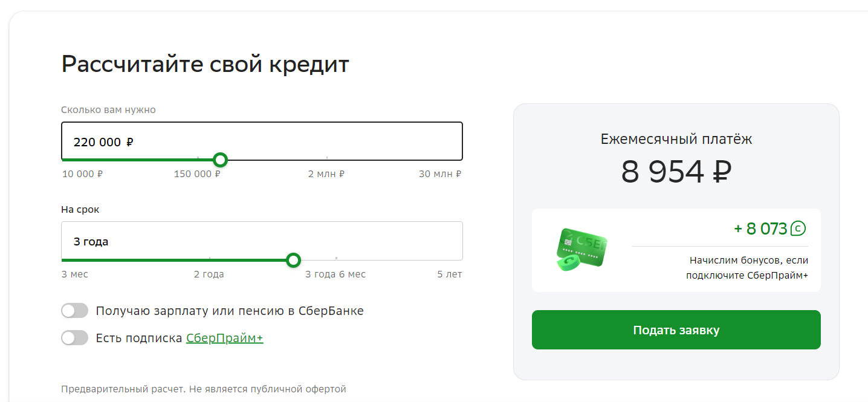Click the loan term field showing 3 года
The height and width of the screenshot is (402, 868).
tap(262, 241)
